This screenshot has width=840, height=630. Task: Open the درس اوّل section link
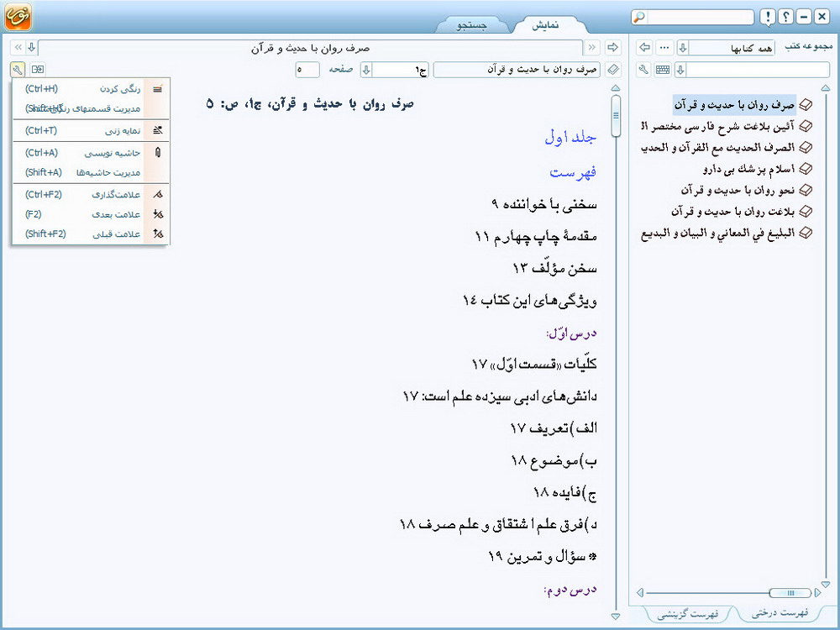click(x=571, y=333)
